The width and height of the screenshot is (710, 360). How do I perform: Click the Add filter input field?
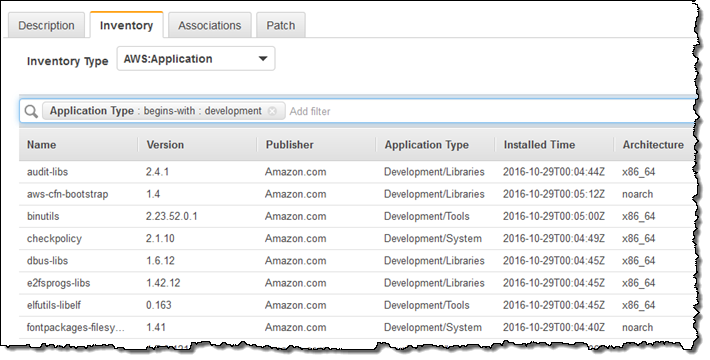tap(491, 111)
